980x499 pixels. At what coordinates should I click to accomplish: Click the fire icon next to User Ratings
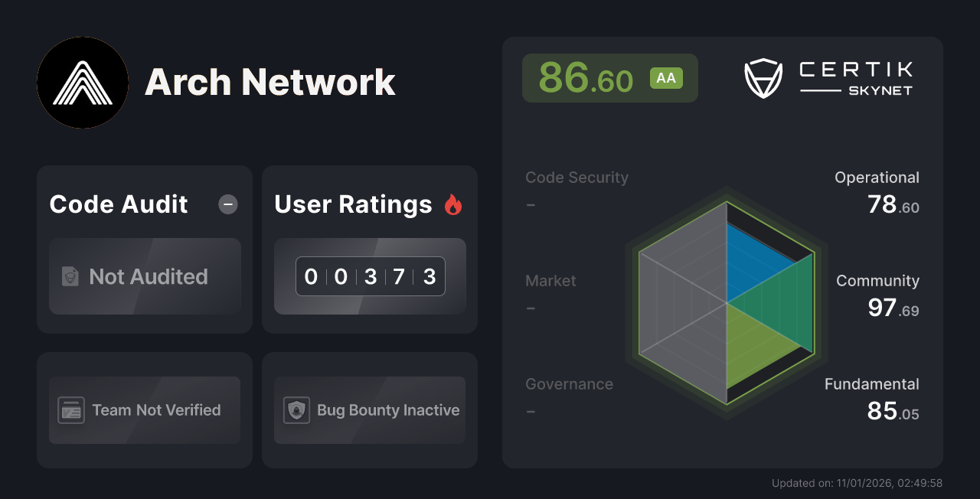(453, 204)
